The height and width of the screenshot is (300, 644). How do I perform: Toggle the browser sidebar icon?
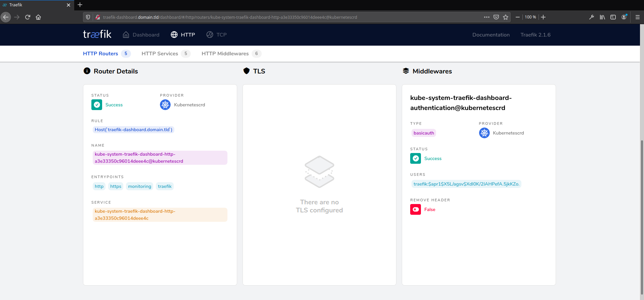point(613,17)
